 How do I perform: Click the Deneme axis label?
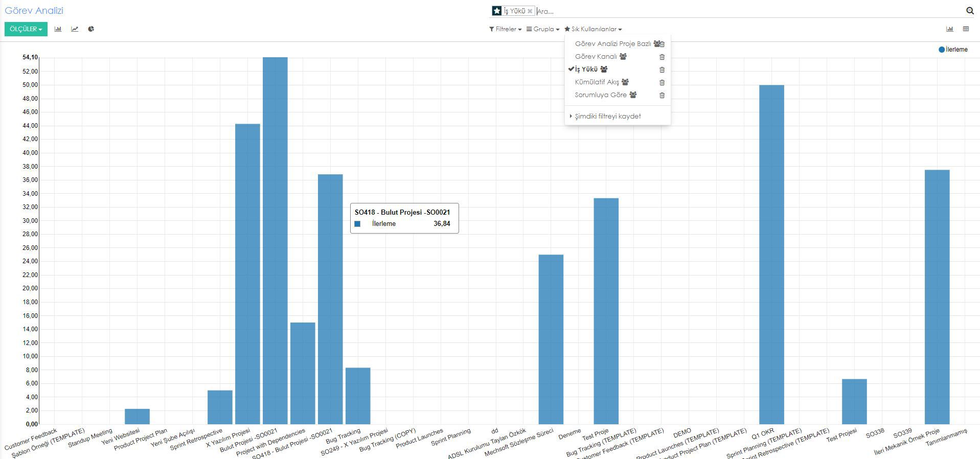tap(569, 434)
